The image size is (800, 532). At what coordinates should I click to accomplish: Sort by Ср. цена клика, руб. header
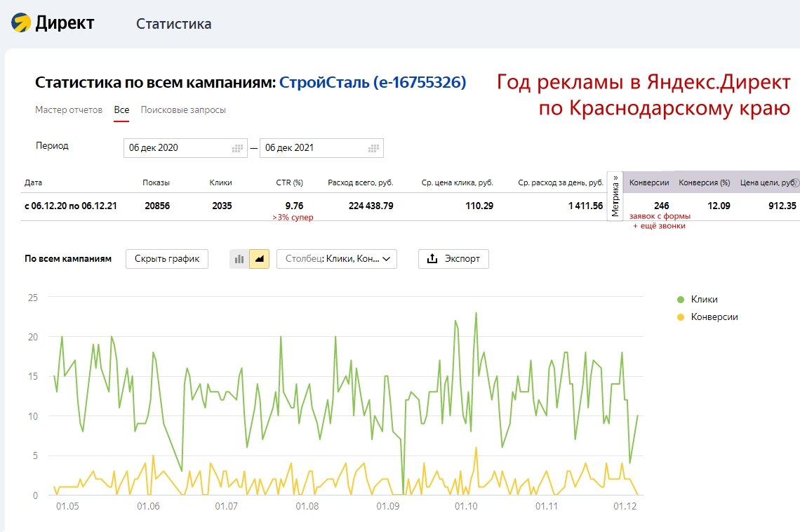pos(457,182)
